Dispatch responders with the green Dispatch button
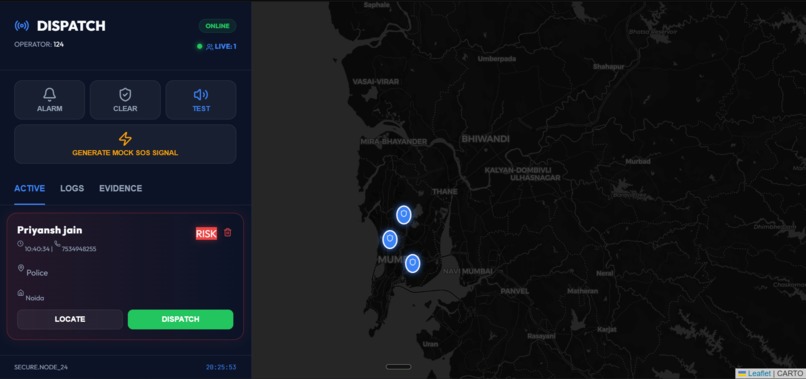 [180, 319]
